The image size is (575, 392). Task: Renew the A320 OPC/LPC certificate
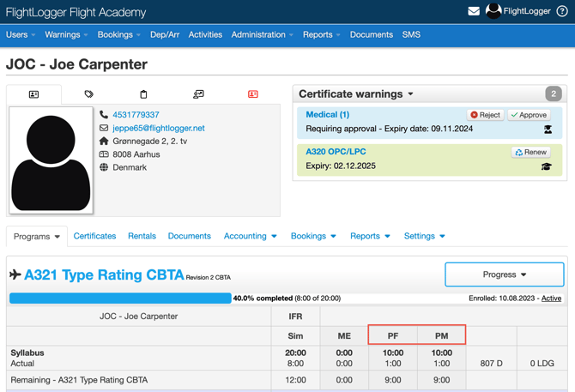tap(530, 152)
